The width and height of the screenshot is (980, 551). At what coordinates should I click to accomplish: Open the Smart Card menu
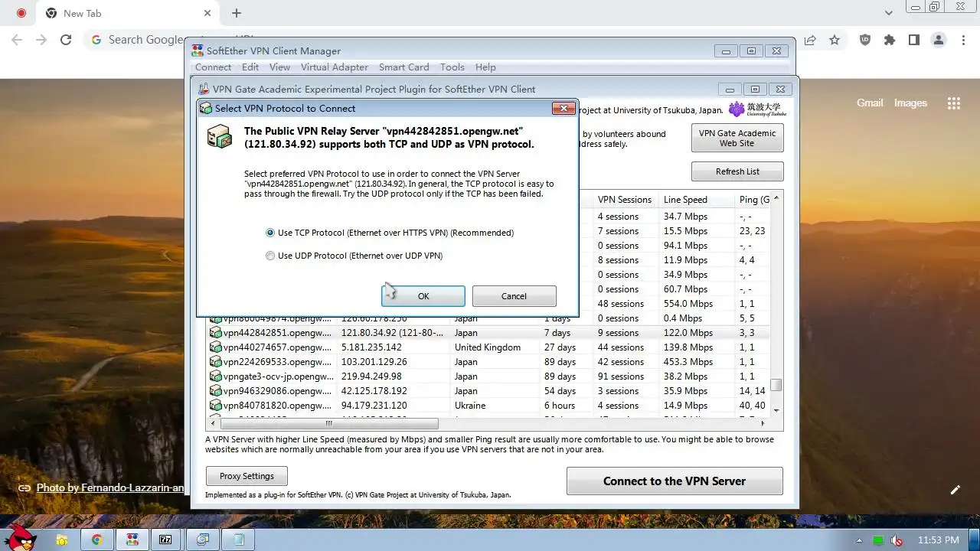403,67
